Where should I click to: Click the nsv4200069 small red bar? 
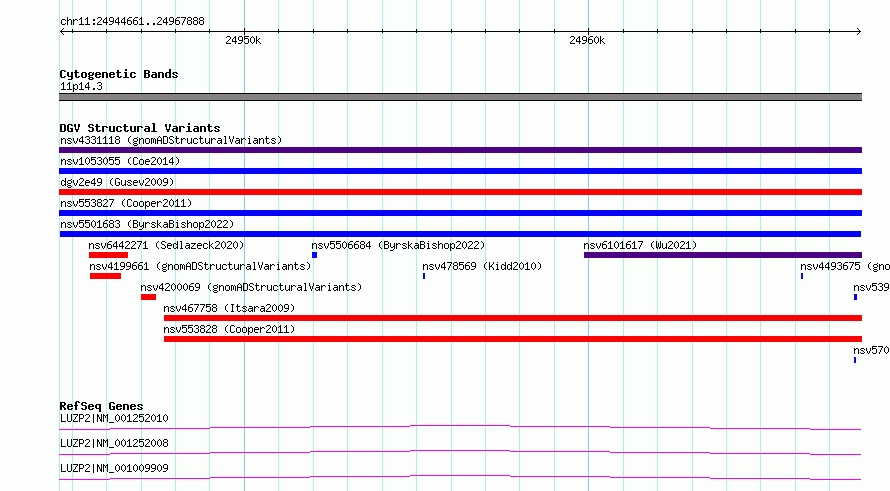[x=148, y=297]
